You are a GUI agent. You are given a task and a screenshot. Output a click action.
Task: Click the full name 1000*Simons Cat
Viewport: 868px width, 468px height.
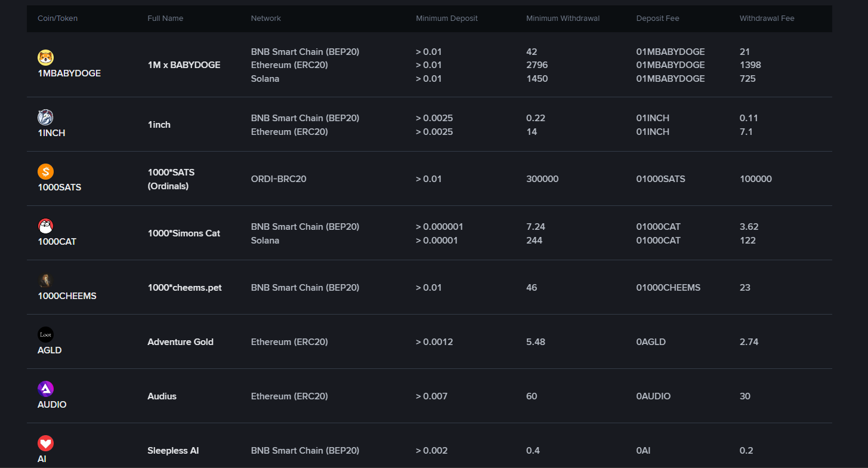click(x=184, y=233)
